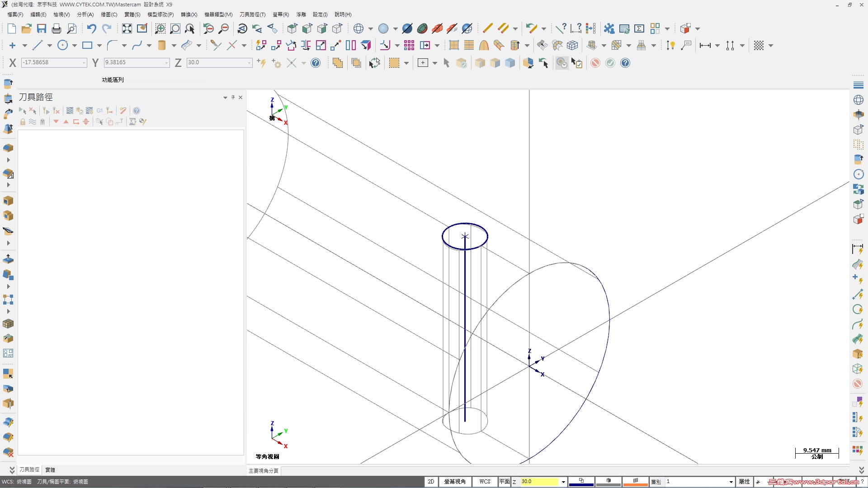Image resolution: width=868 pixels, height=488 pixels.
Task: Click the 螢幕視角 status bar button
Action: pyautogui.click(x=455, y=482)
